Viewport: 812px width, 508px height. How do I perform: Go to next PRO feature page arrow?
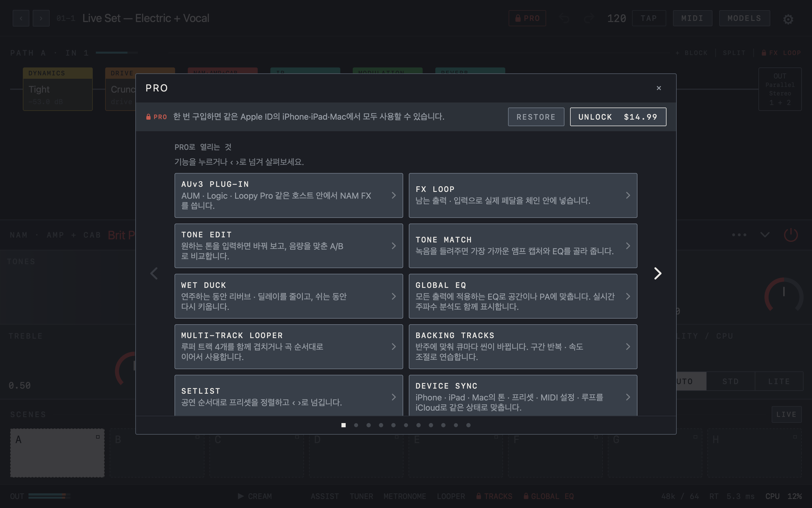[x=658, y=273]
